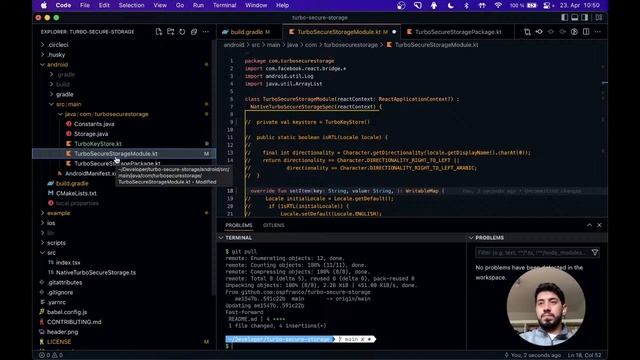Image resolution: width=640 pixels, height=360 pixels.
Task: Click the 'java' breadcrumb segment
Action: point(292,45)
